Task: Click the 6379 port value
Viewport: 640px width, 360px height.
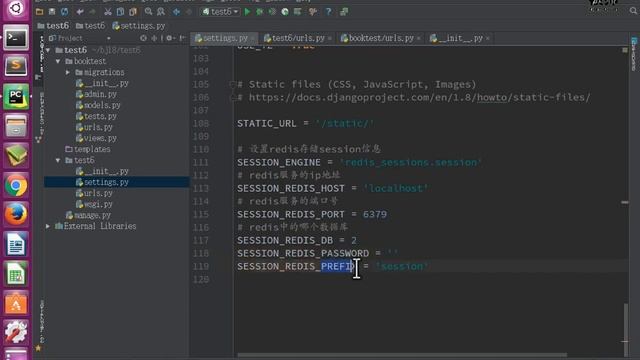Action: click(375, 214)
